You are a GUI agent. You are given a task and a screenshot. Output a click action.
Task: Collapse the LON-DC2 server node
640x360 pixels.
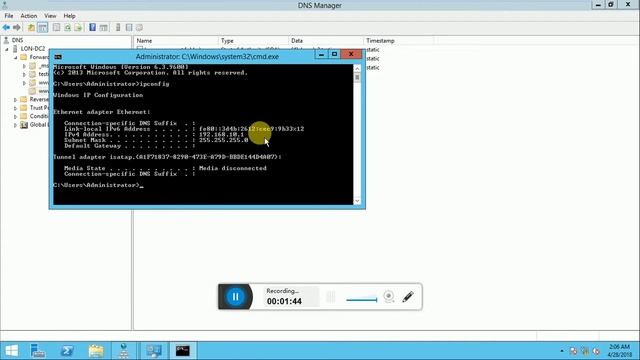click(x=7, y=49)
